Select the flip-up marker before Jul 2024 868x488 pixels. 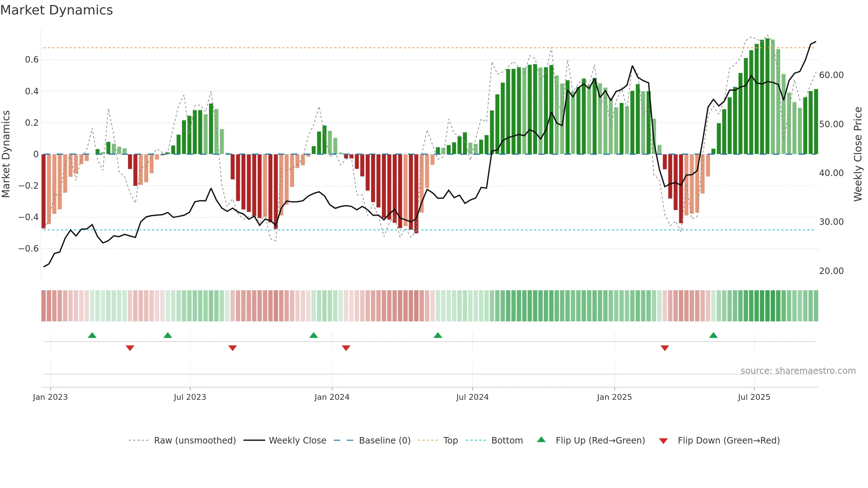coord(438,335)
